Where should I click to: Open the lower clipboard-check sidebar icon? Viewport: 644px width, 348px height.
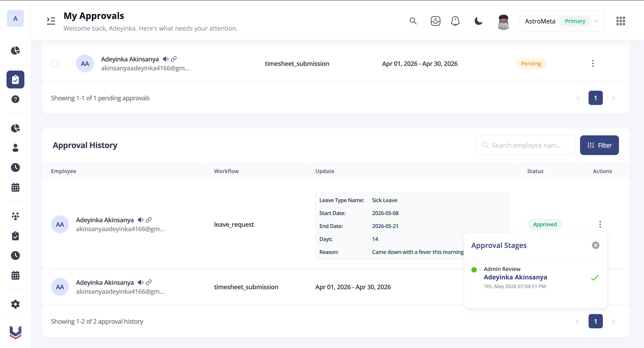(x=15, y=236)
